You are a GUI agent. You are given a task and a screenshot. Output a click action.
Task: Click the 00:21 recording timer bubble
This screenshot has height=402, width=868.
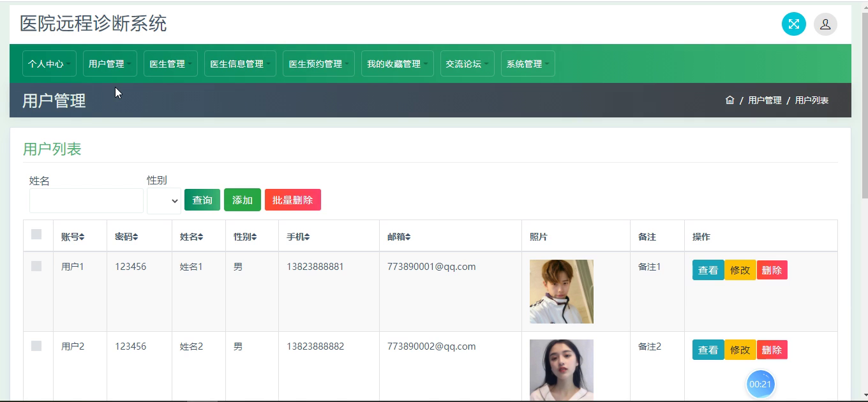pyautogui.click(x=760, y=384)
